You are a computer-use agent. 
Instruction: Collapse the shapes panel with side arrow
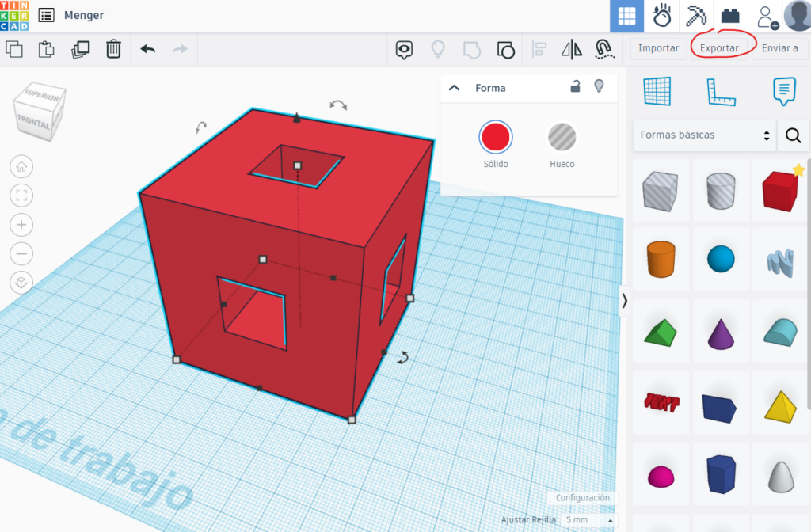coord(625,300)
